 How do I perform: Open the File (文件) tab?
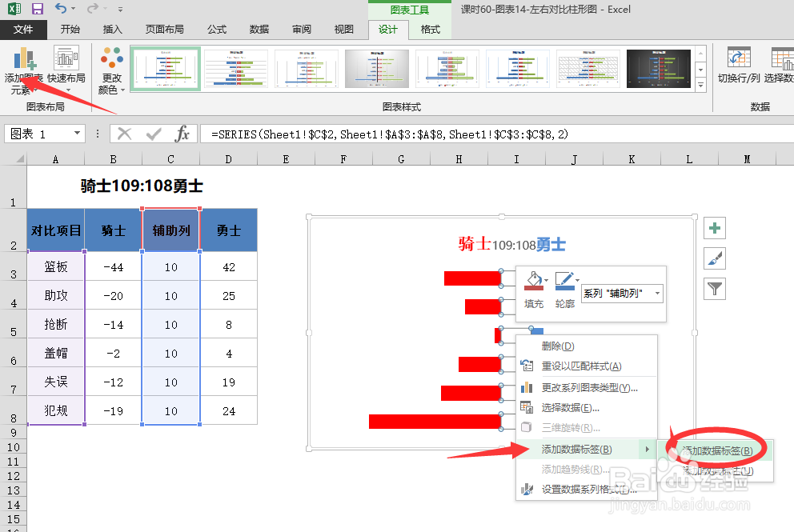[x=23, y=30]
